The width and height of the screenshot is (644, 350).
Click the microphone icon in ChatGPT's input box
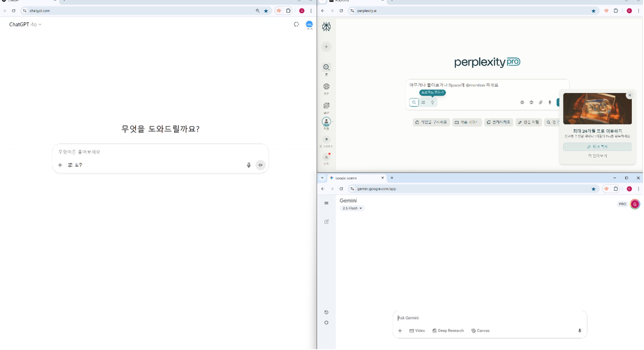coord(249,165)
